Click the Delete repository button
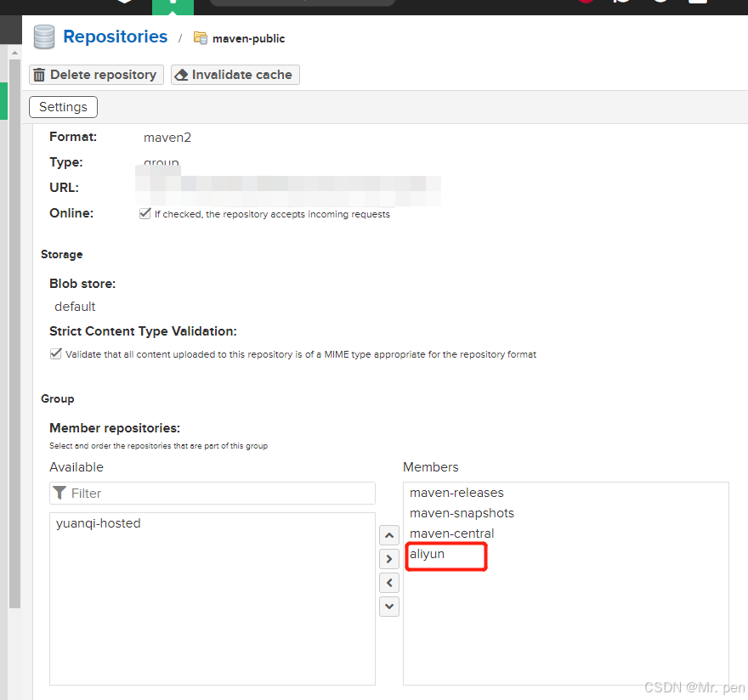 point(96,75)
